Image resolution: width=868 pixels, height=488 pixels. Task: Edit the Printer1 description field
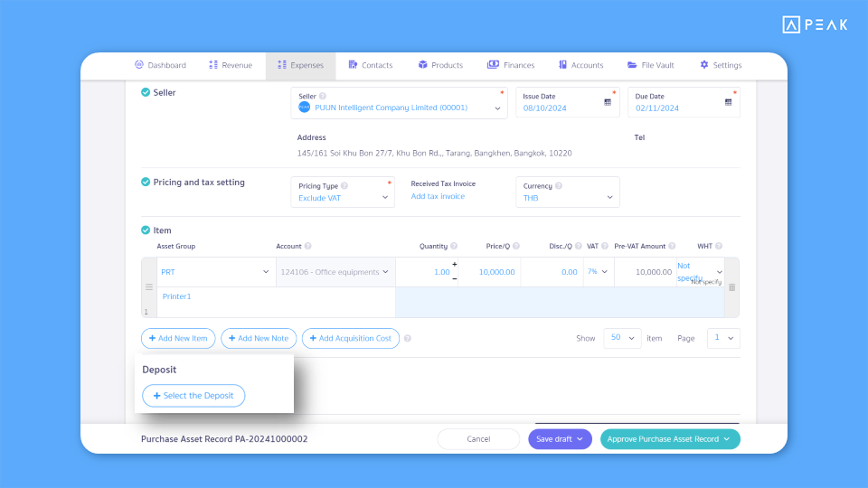(276, 302)
